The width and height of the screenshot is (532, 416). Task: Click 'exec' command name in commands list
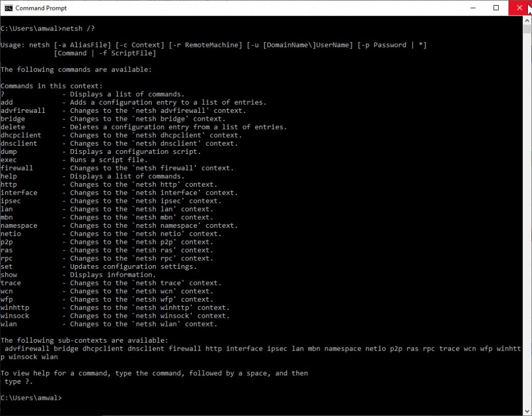[x=9, y=160]
